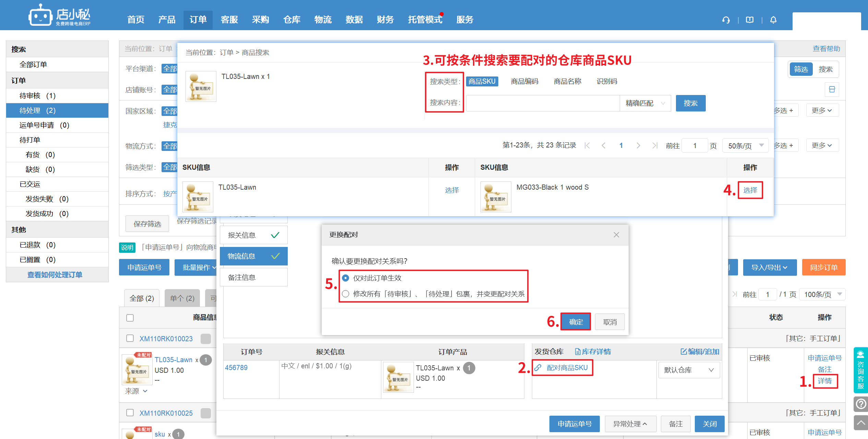Click 确定 to confirm pairing change
This screenshot has width=868, height=439.
click(x=575, y=322)
